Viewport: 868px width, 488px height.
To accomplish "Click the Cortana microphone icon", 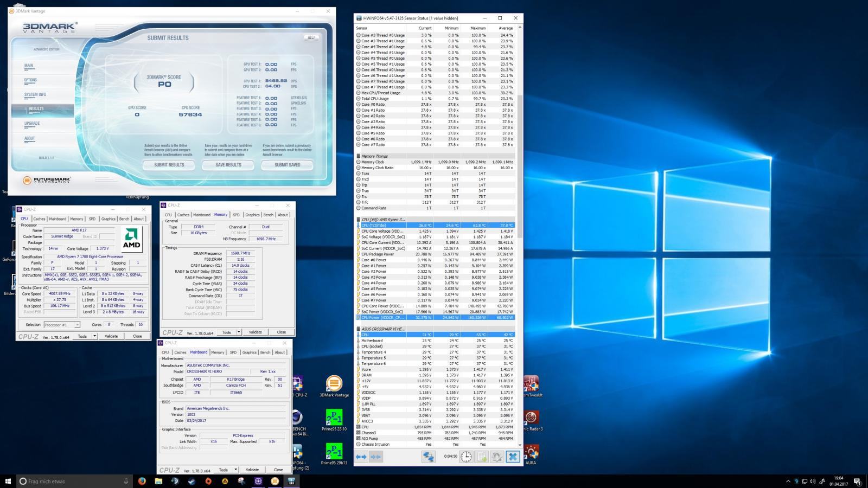I will [126, 481].
